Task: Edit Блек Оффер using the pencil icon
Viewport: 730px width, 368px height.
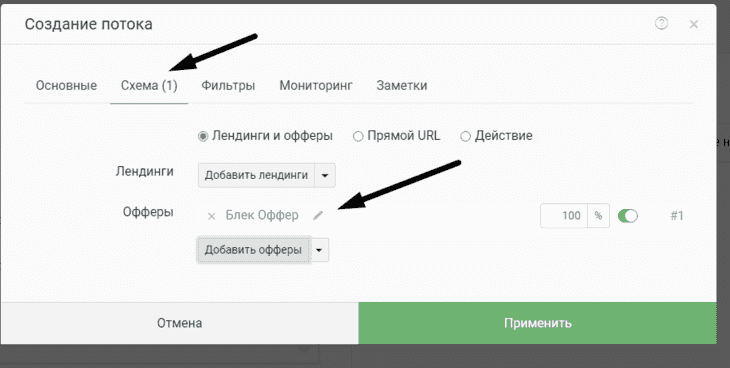Action: (318, 215)
